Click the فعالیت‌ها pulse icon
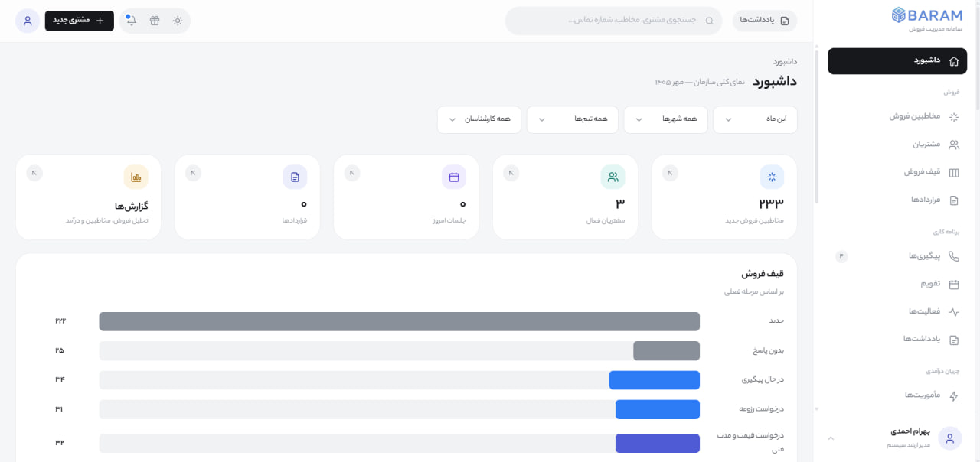This screenshot has height=462, width=980. 954,312
